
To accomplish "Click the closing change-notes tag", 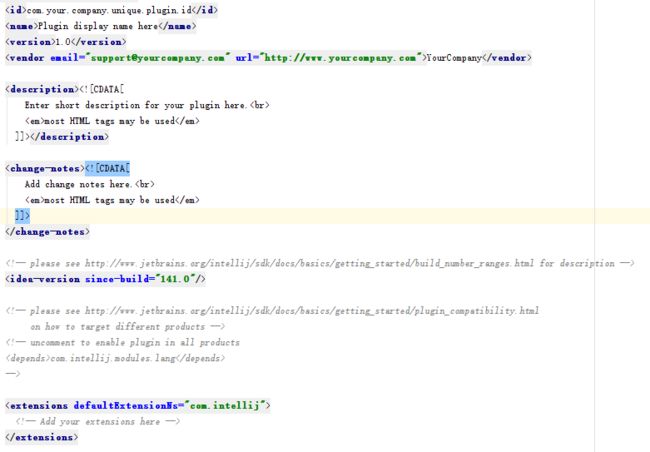I will [x=47, y=231].
